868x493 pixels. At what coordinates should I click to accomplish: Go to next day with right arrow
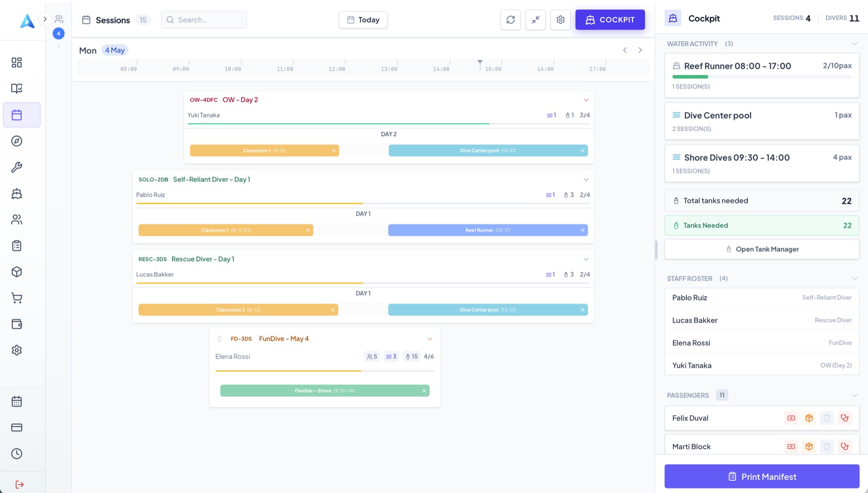pyautogui.click(x=640, y=50)
